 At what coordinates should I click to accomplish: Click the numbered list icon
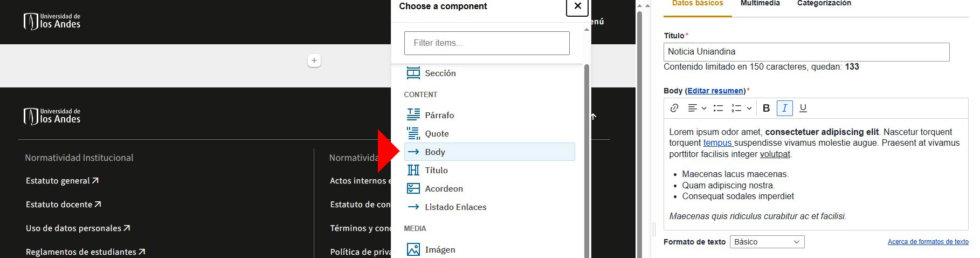[736, 108]
